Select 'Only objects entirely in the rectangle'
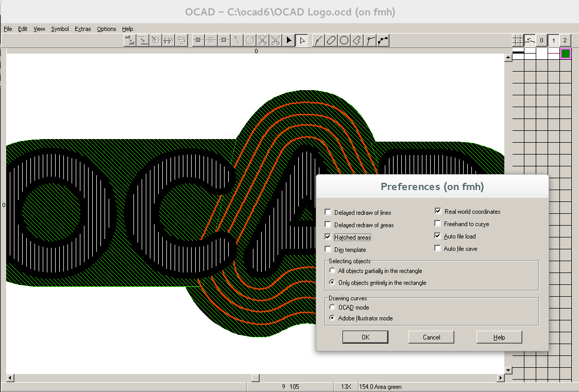579x392 pixels. click(332, 282)
